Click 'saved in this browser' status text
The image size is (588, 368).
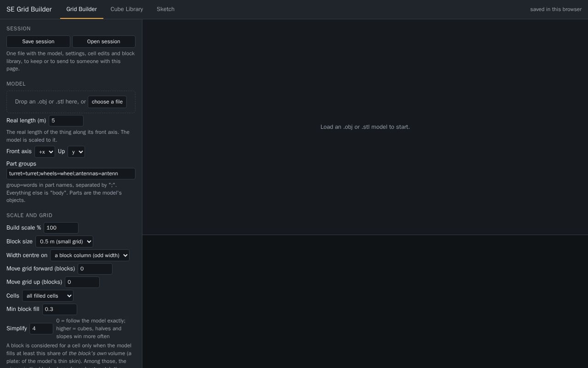pos(556,9)
